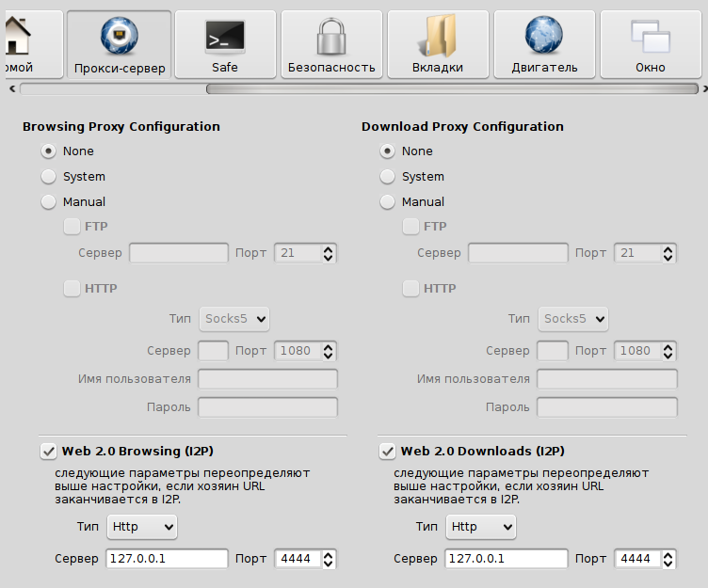This screenshot has height=588, width=708.
Task: Open Безопасность padlock icon tab
Action: pos(331,44)
